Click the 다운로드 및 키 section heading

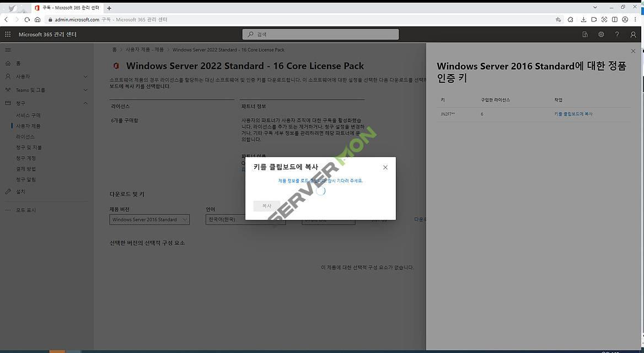pyautogui.click(x=127, y=194)
